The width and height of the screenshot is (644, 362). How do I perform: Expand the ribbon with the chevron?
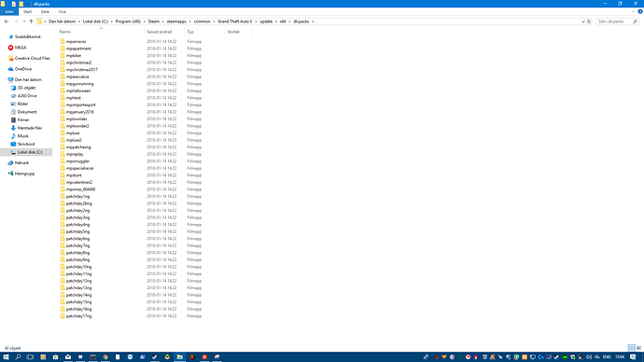coord(633,11)
